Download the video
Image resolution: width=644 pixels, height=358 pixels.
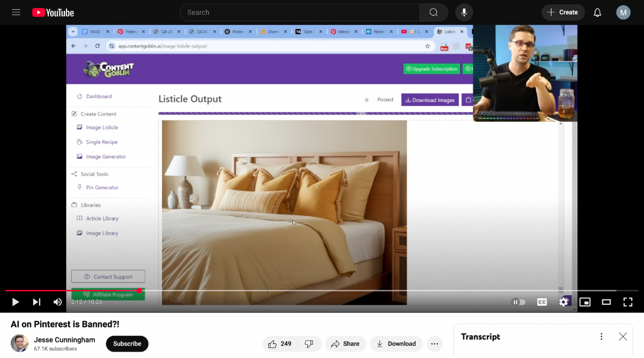(396, 344)
